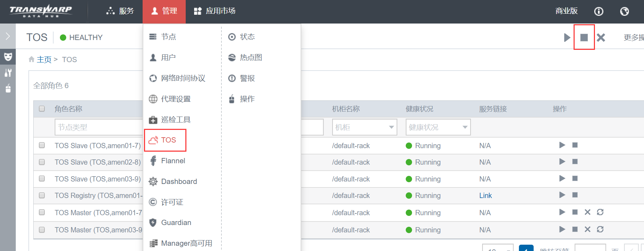Start the TOS service with play icon
The width and height of the screenshot is (644, 251).
pos(567,37)
